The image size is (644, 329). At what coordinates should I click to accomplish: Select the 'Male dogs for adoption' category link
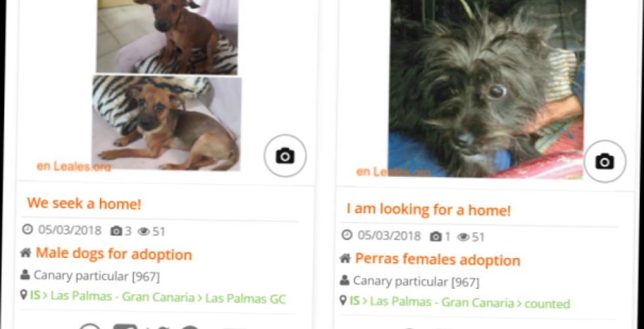114,254
